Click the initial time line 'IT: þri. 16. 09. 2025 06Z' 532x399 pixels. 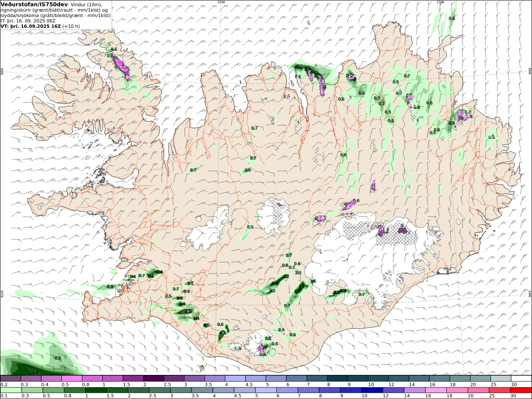coord(28,20)
